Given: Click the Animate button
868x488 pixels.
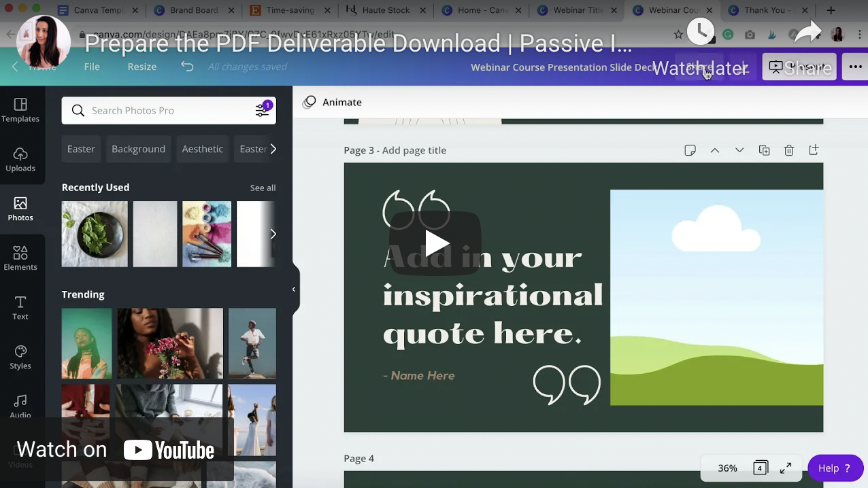Looking at the screenshot, I should pyautogui.click(x=333, y=102).
